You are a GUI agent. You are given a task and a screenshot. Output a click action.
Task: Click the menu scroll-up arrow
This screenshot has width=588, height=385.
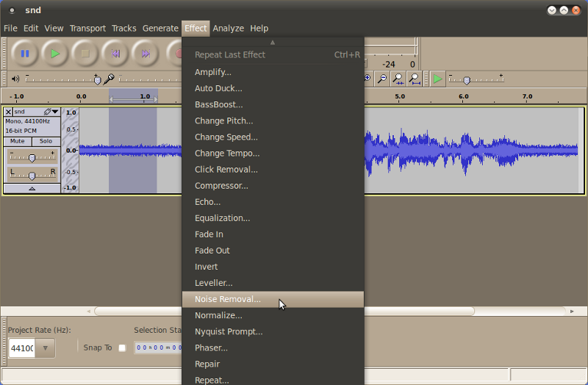tap(273, 43)
